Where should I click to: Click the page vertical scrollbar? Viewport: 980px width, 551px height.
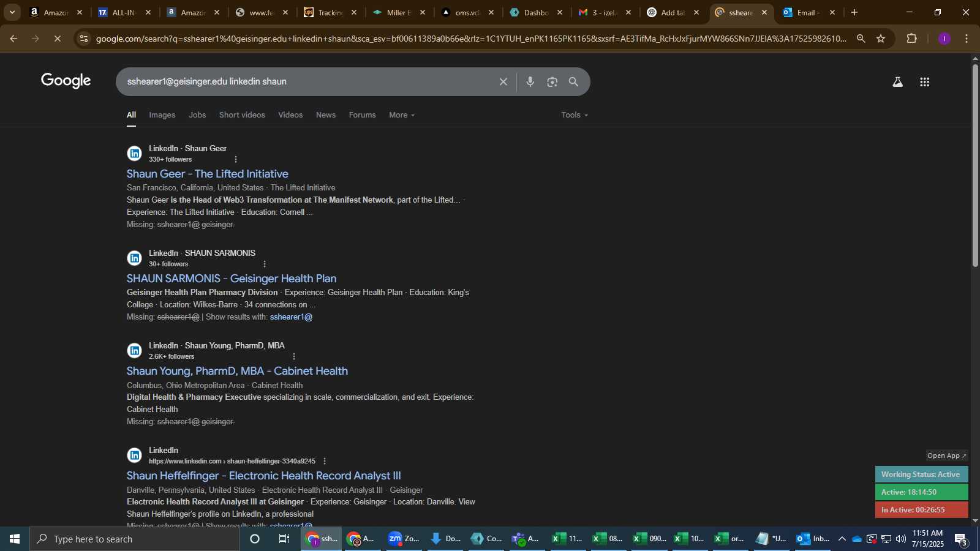click(x=975, y=165)
